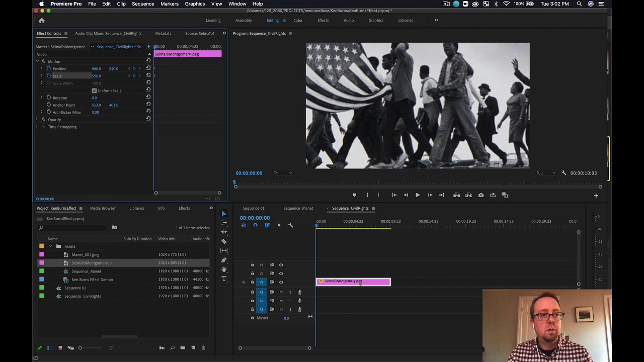Select Track Select Forward tool
Viewport: 644px width, 362px height.
[224, 223]
